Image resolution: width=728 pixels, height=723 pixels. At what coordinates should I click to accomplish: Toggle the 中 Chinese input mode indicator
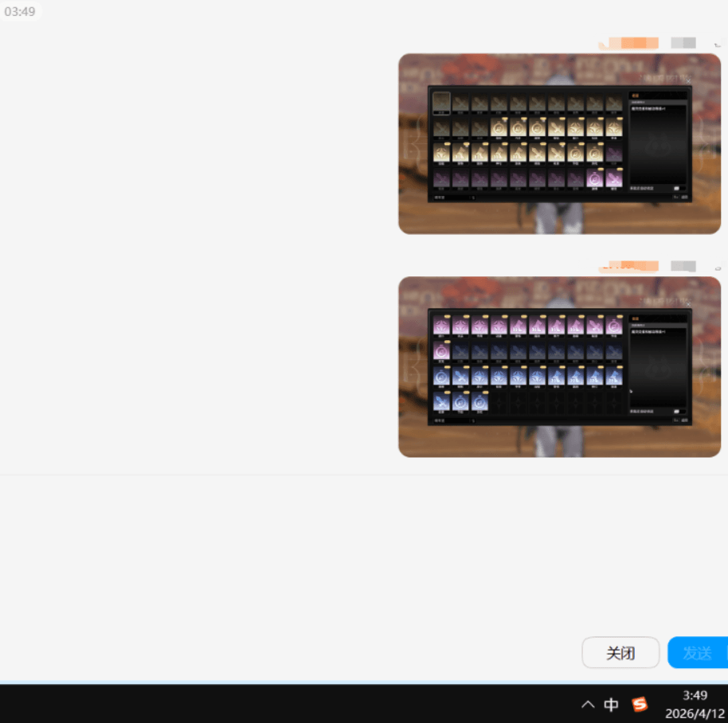point(611,704)
